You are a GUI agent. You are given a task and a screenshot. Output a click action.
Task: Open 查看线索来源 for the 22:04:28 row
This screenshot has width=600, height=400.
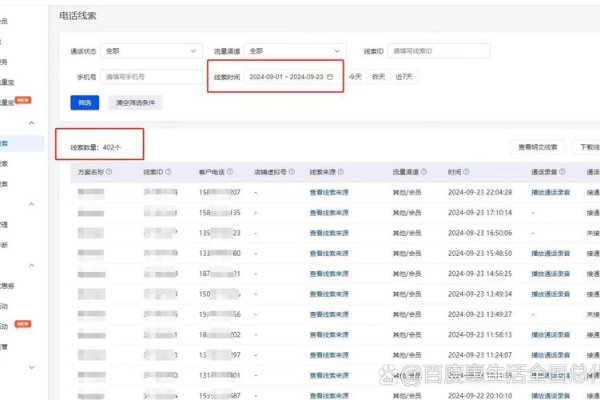pyautogui.click(x=329, y=192)
